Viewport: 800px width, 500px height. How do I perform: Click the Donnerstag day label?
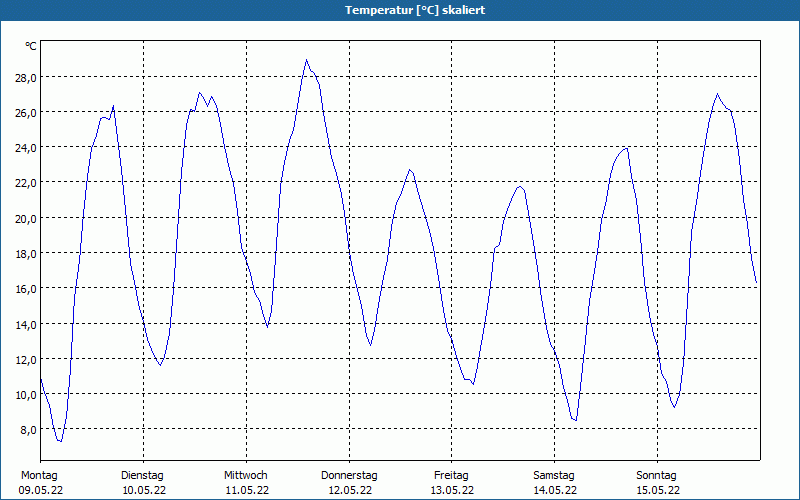pyautogui.click(x=349, y=475)
